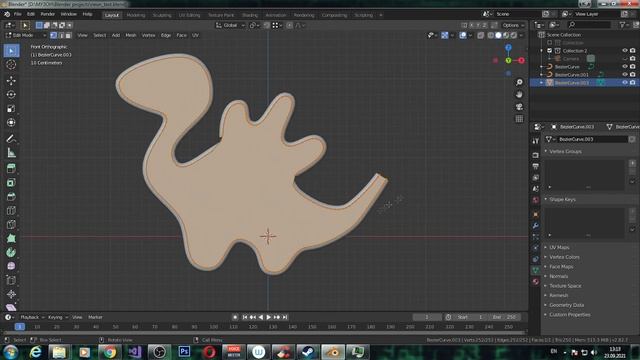The width and height of the screenshot is (640, 360).
Task: Select the Scale tool
Action: pos(11,109)
